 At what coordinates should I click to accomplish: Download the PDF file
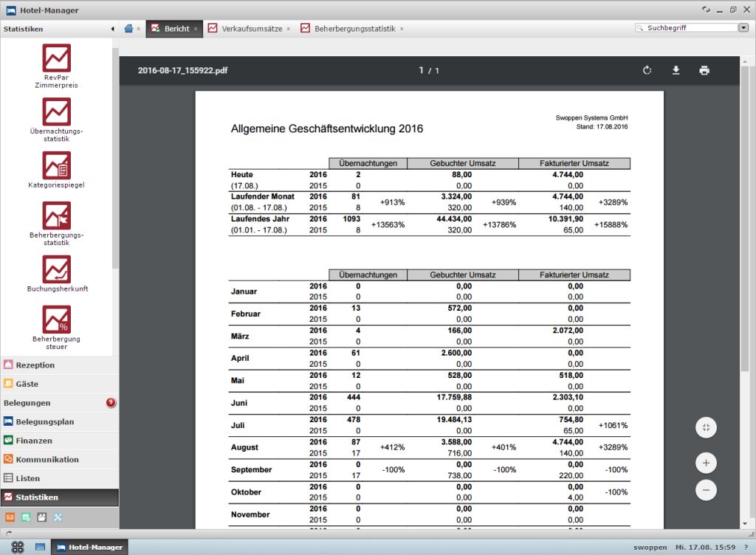coord(676,70)
